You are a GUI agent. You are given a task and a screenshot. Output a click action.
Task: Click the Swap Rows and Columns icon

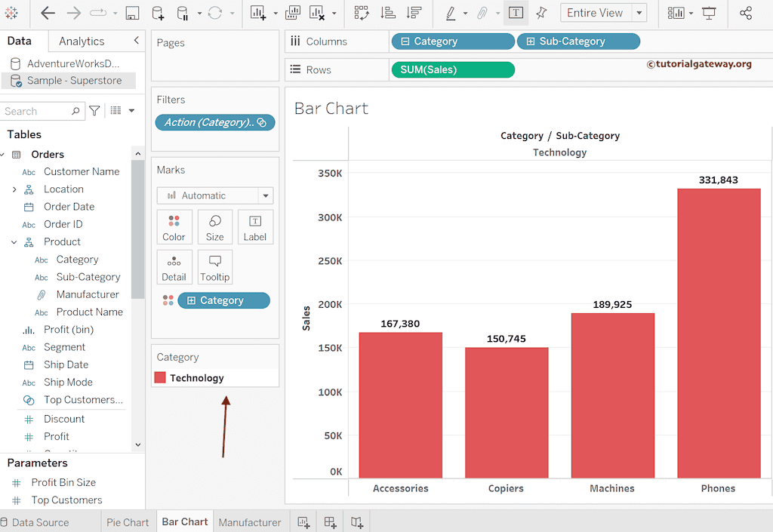[x=362, y=13]
